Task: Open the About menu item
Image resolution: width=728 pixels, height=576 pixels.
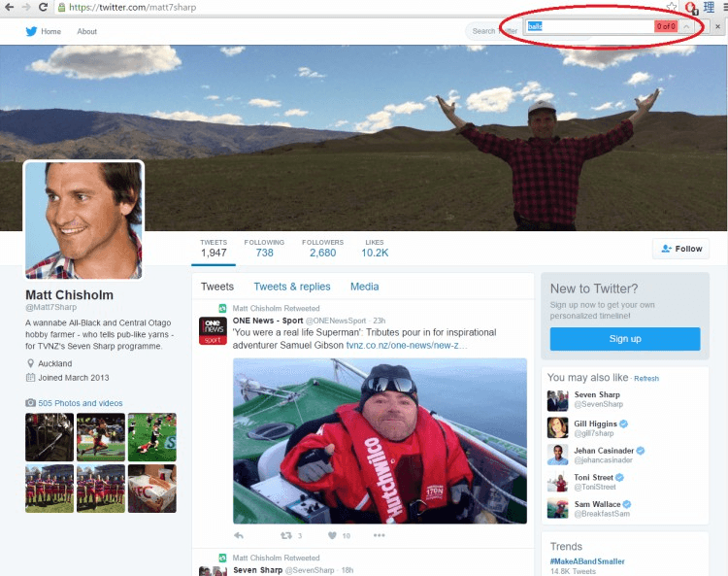Action: (87, 31)
